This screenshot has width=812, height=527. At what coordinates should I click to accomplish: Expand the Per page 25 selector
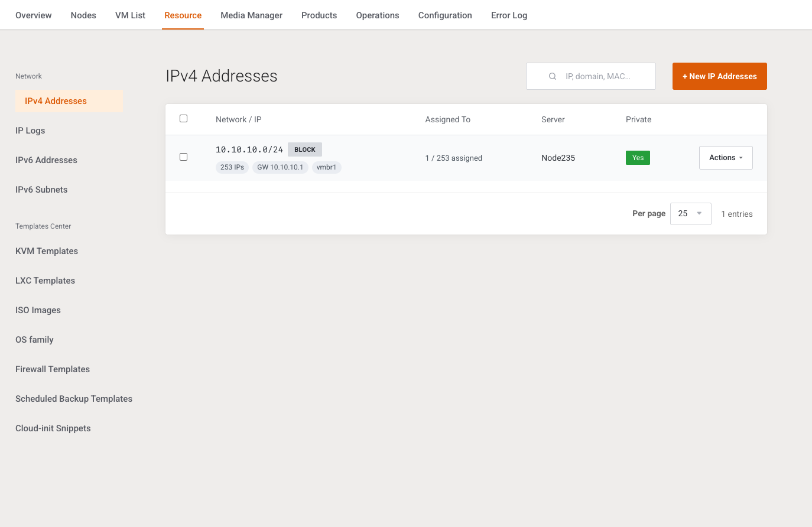tap(690, 214)
